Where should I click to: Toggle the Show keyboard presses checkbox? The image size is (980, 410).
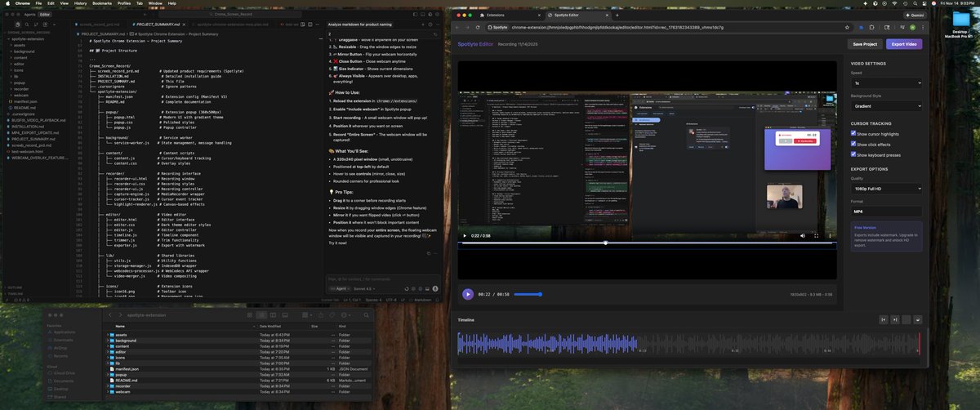pyautogui.click(x=854, y=154)
